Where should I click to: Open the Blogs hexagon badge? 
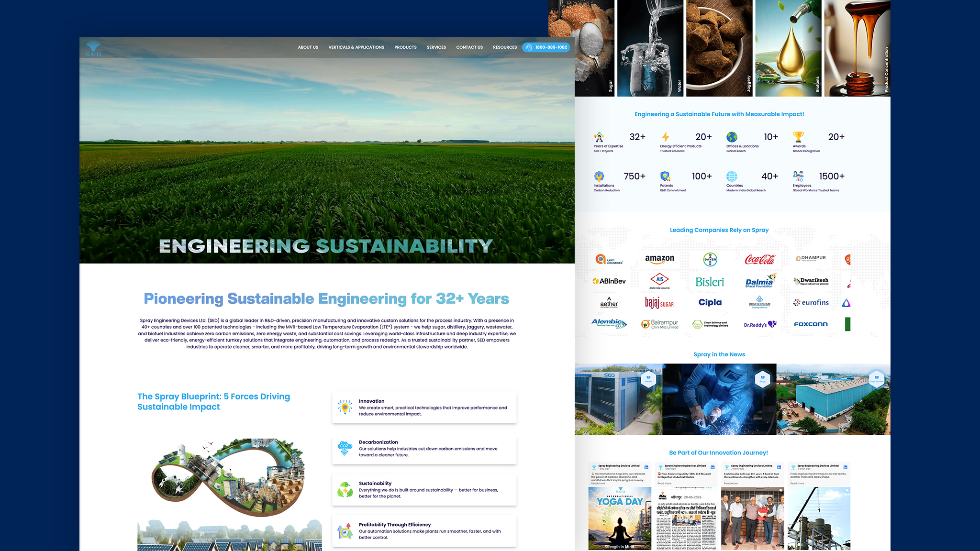click(762, 378)
